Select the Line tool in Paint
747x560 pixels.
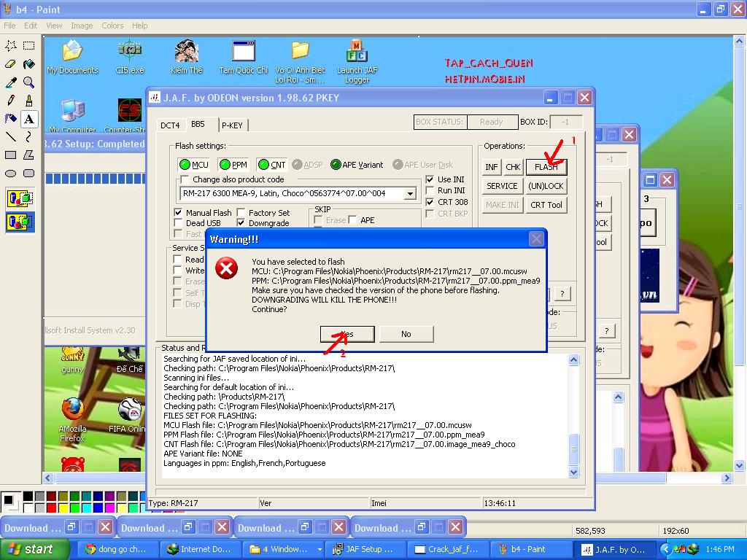point(10,137)
